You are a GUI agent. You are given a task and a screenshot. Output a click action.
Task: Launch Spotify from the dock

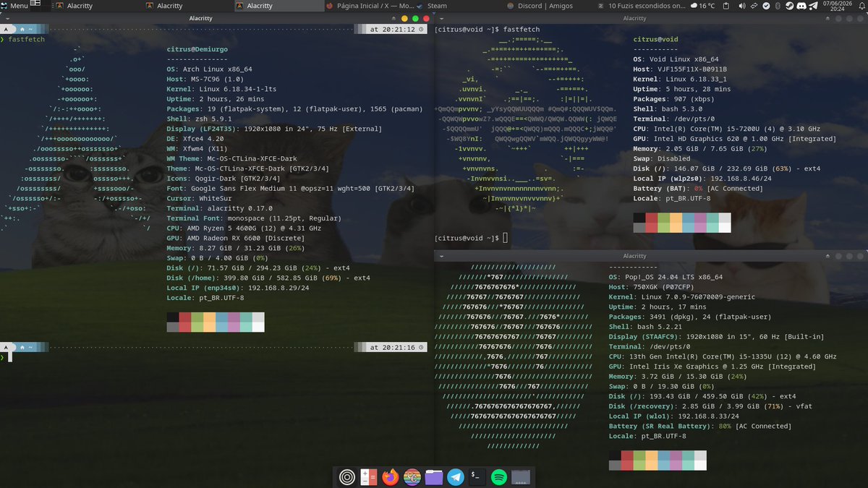tap(499, 477)
